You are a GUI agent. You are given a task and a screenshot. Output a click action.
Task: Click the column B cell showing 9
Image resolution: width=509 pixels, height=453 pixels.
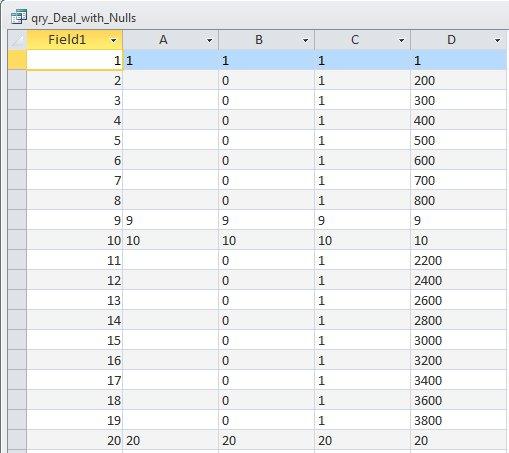(267, 220)
